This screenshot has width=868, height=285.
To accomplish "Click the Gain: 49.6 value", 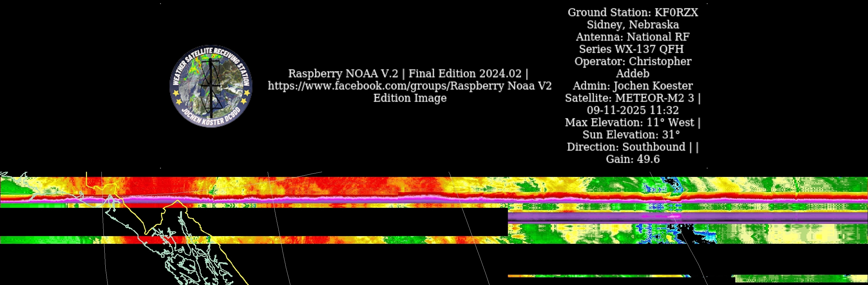I will [x=633, y=159].
